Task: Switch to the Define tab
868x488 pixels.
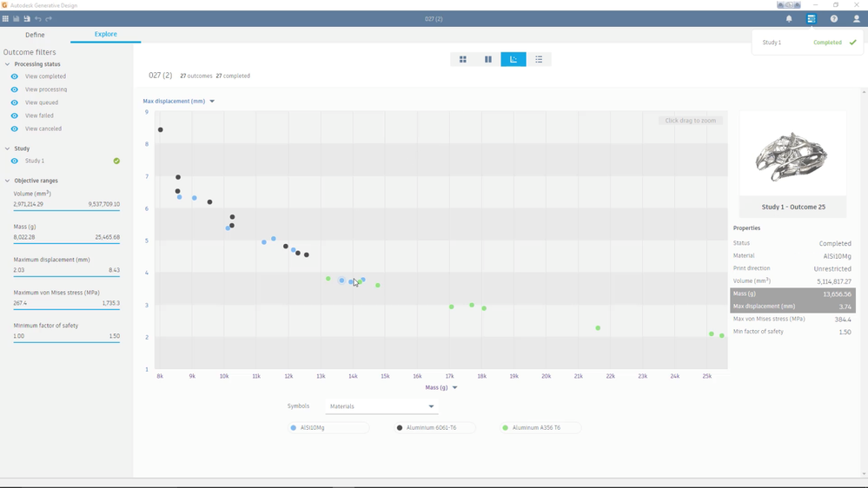Action: pyautogui.click(x=35, y=35)
